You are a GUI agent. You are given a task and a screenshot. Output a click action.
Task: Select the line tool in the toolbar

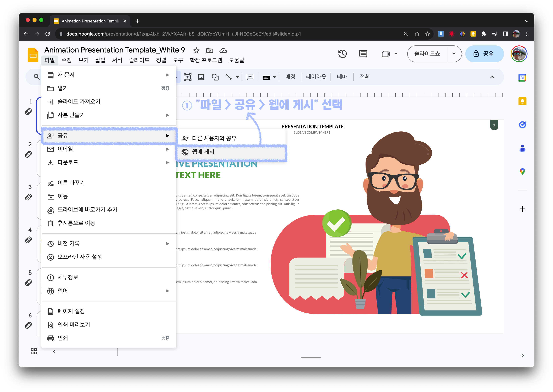(x=228, y=77)
